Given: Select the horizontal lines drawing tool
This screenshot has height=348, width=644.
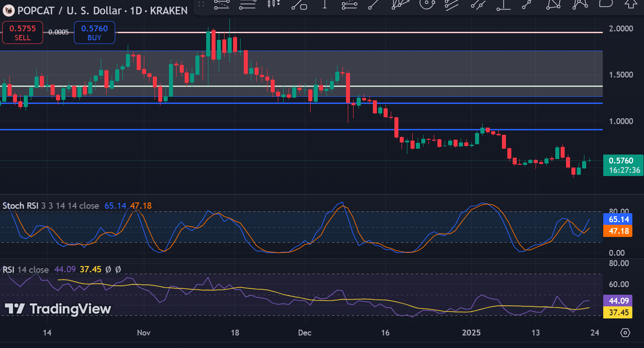Looking at the screenshot, I should [247, 4].
